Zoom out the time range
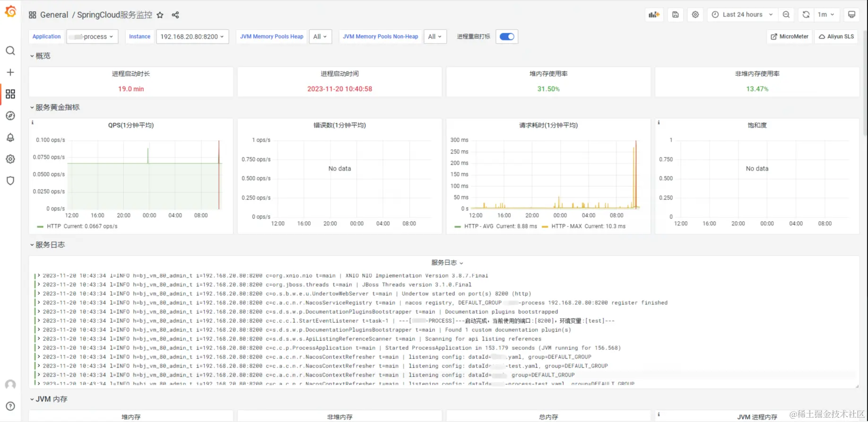 [786, 15]
